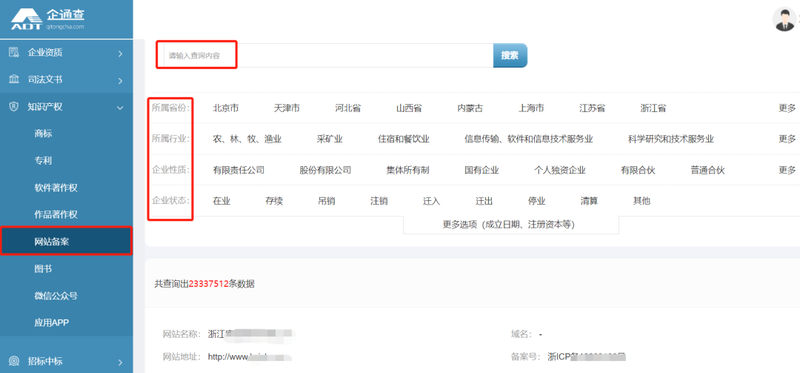Filter by province 内蒙古
The image size is (800, 373).
[470, 108]
